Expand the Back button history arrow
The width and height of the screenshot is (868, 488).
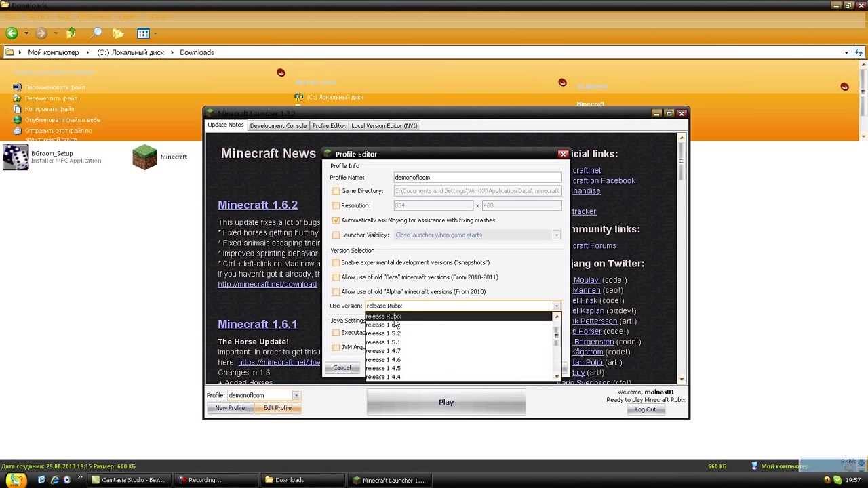[x=26, y=33]
